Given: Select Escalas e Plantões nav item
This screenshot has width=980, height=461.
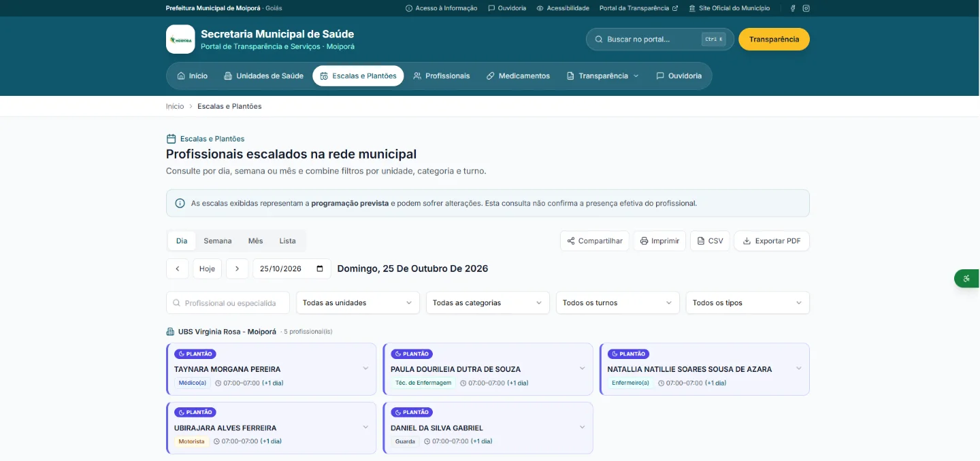Looking at the screenshot, I should [x=358, y=76].
